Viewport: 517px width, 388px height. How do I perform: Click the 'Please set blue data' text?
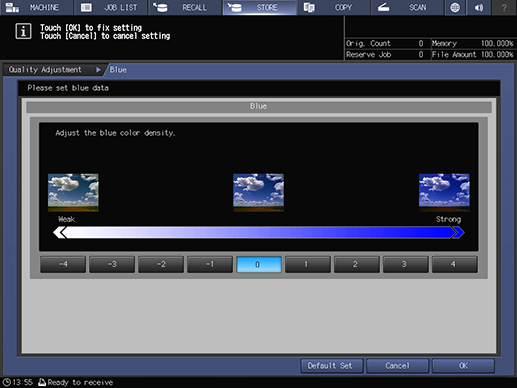[x=68, y=88]
